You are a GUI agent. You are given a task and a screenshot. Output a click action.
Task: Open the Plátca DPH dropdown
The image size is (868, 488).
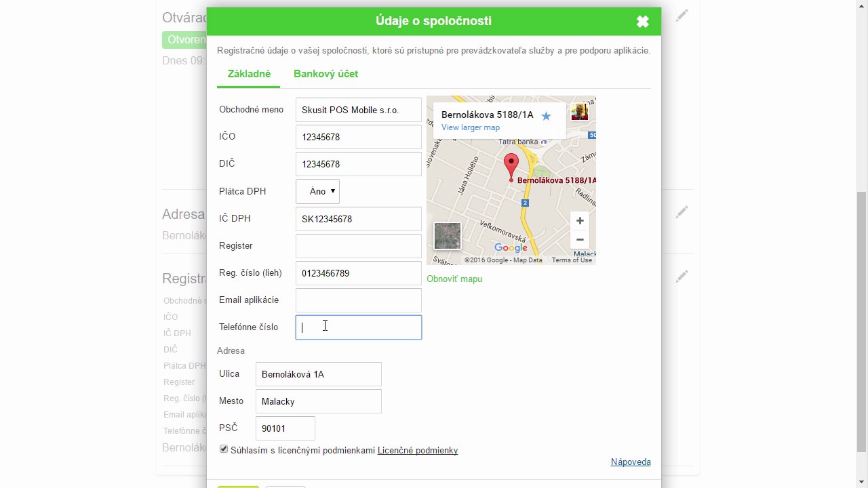(x=317, y=191)
